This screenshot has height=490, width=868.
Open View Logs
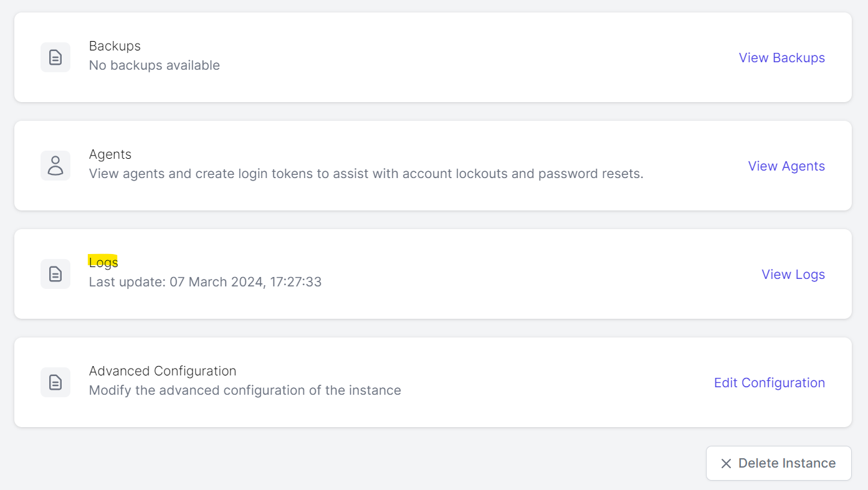pyautogui.click(x=793, y=275)
